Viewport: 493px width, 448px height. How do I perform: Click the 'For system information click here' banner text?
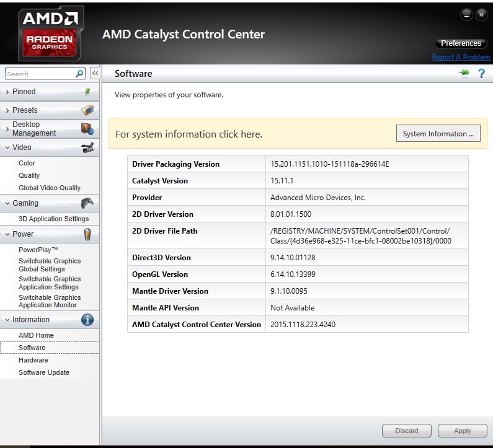(x=189, y=134)
